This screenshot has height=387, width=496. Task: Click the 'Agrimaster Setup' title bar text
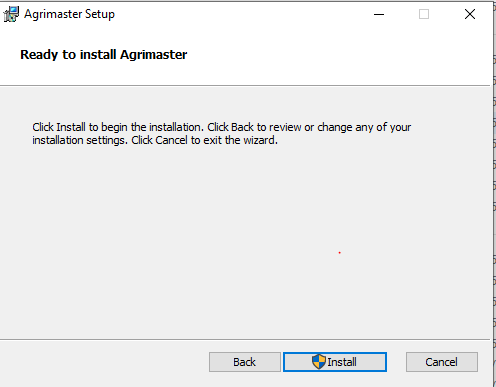(69, 14)
